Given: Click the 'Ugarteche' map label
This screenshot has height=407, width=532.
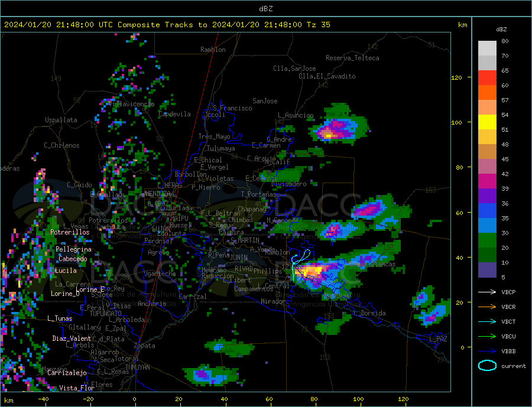Looking at the screenshot, I should tap(160, 273).
